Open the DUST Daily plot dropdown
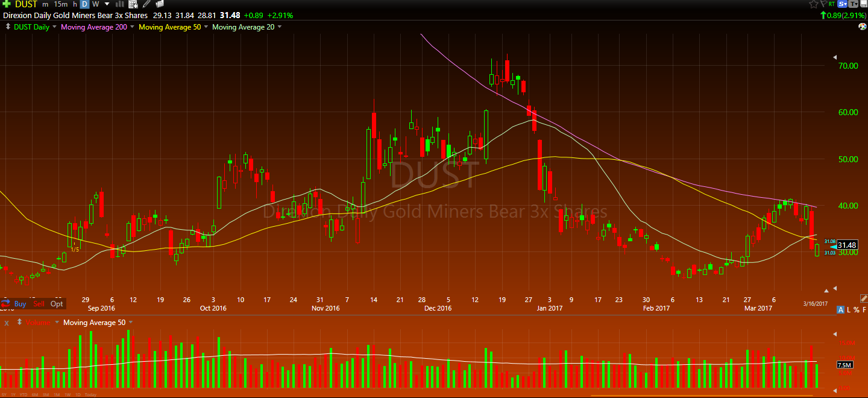 coord(55,27)
